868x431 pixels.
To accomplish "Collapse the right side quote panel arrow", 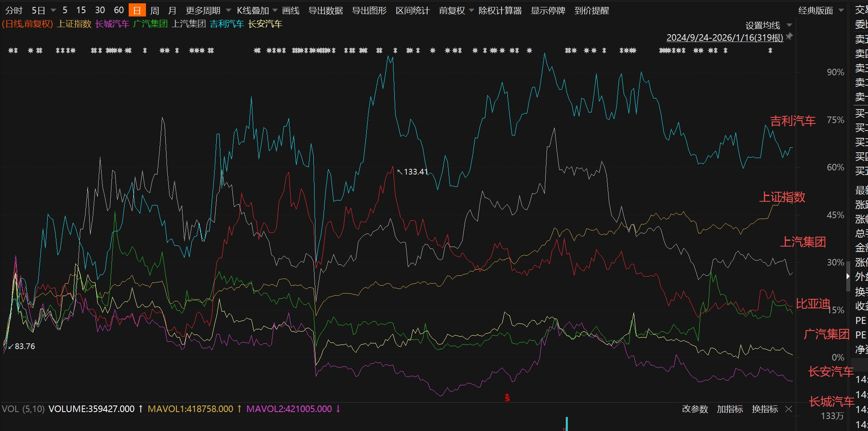I will click(x=848, y=277).
